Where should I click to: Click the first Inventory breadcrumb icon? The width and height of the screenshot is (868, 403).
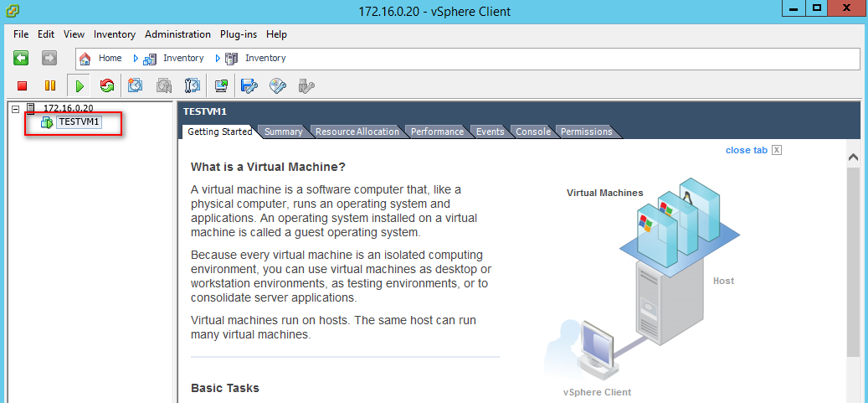(150, 58)
